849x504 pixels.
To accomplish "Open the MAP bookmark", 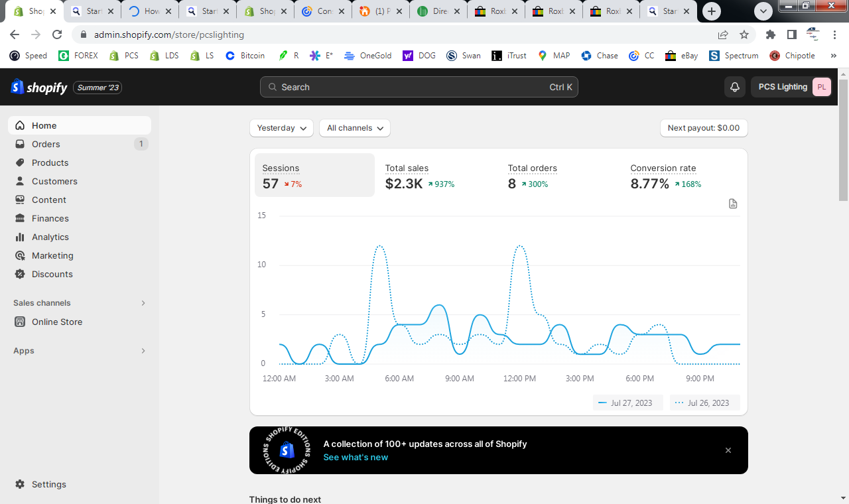I will pyautogui.click(x=554, y=56).
